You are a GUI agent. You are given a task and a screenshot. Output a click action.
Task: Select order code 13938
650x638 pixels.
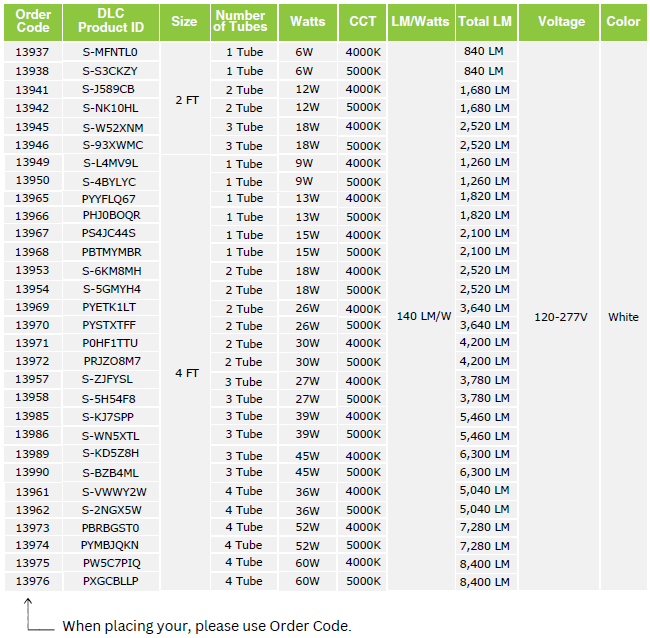pos(32,71)
